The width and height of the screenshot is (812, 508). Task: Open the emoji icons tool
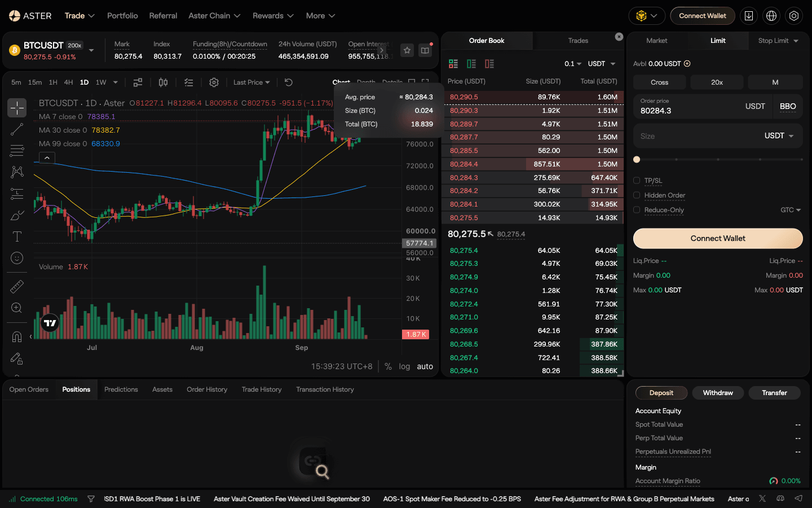click(17, 258)
